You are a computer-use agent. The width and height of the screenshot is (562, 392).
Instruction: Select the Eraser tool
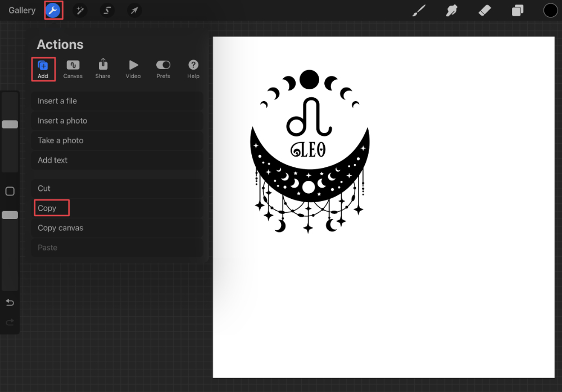click(x=484, y=10)
